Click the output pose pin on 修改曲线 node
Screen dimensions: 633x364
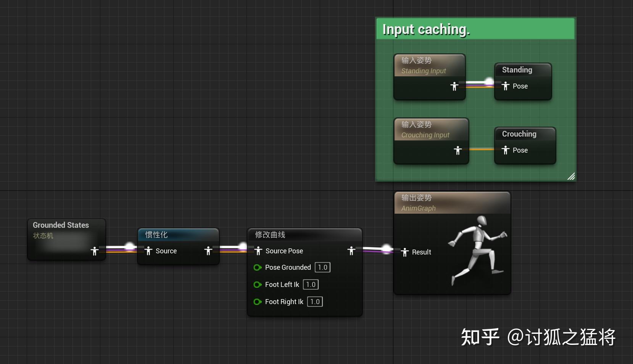pos(351,251)
